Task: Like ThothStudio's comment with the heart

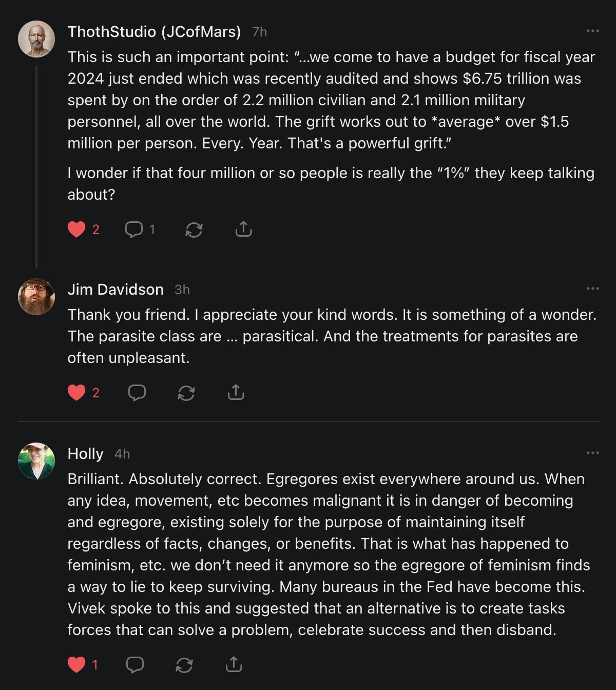Action: (76, 229)
